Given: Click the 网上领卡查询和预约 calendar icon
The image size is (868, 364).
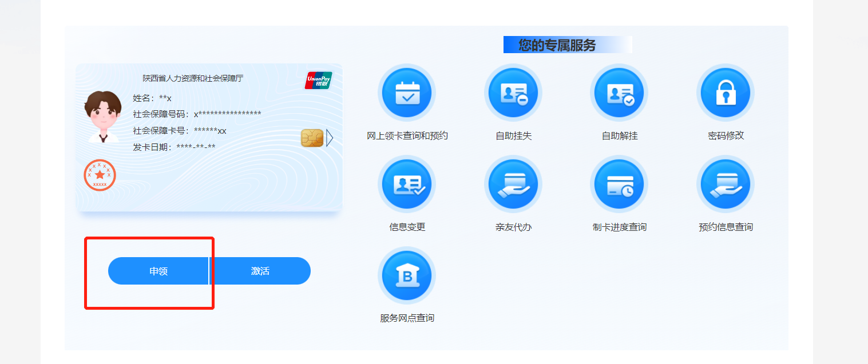Looking at the screenshot, I should tap(407, 93).
